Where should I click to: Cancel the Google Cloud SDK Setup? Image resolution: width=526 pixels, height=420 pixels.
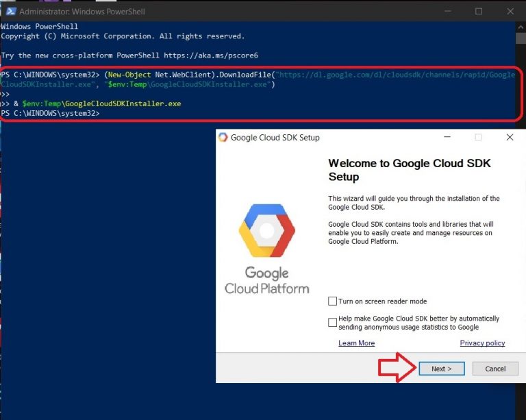coord(495,369)
